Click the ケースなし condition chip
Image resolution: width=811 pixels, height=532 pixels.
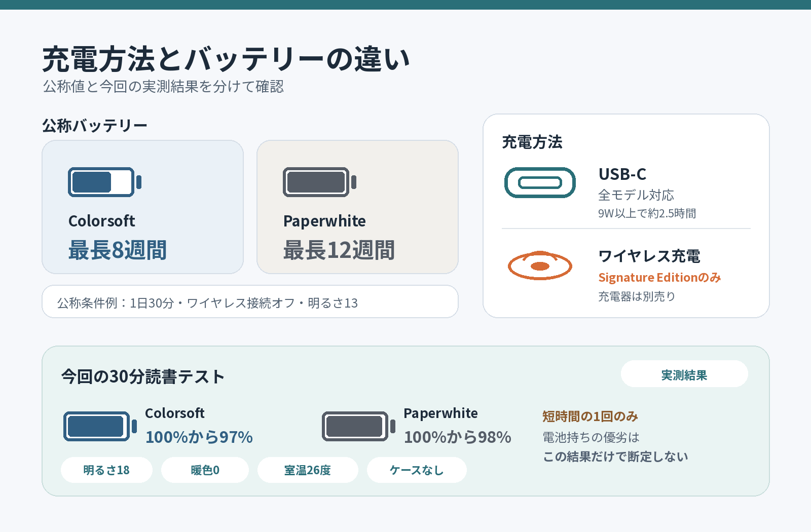pyautogui.click(x=417, y=470)
